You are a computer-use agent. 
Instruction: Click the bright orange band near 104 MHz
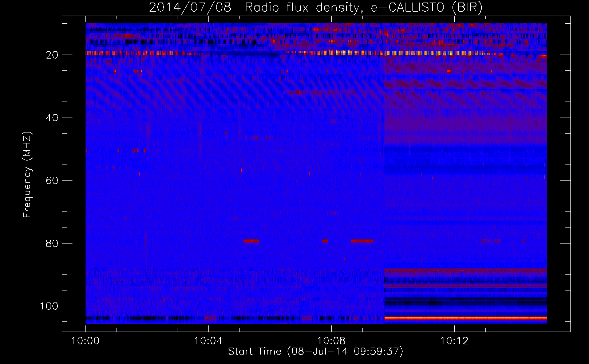[x=466, y=318]
